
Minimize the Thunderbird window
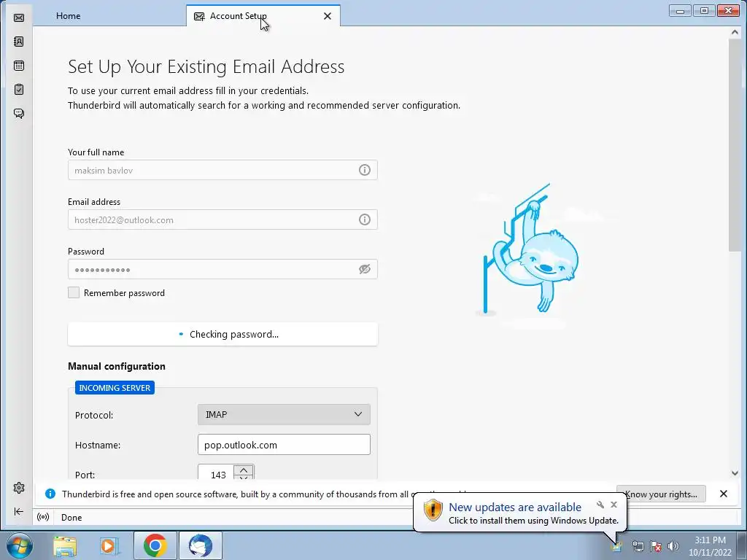pyautogui.click(x=680, y=10)
